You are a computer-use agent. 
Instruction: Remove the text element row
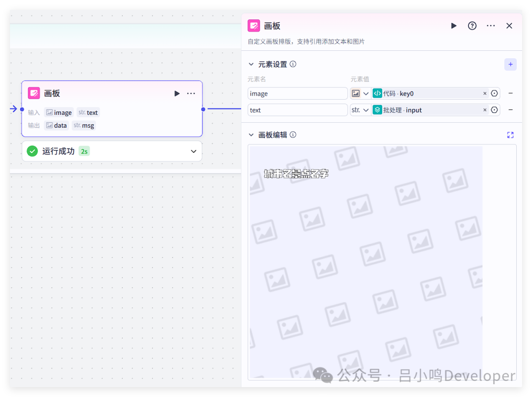[x=510, y=109]
